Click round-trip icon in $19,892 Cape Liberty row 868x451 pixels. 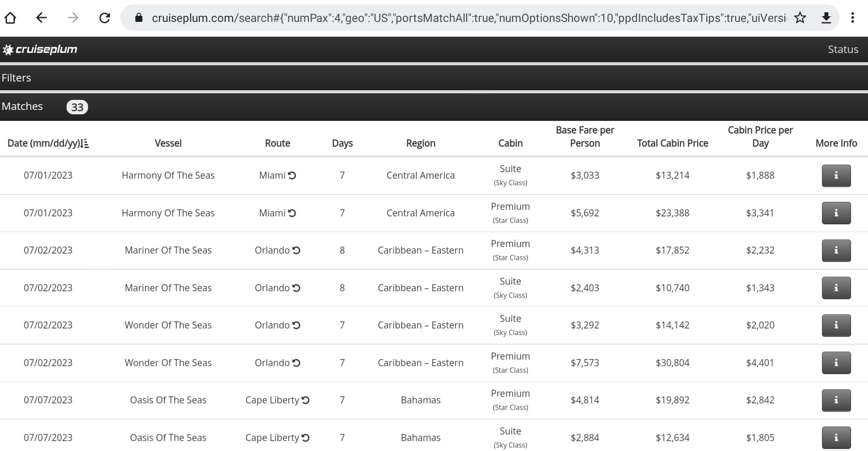(306, 400)
